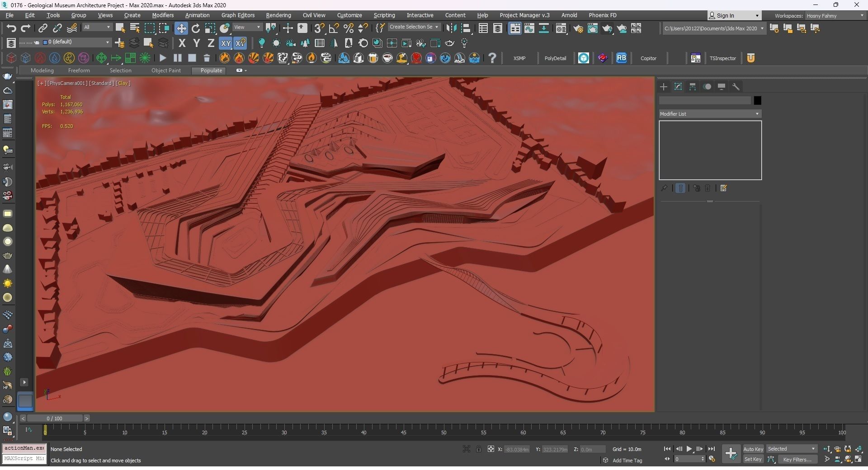Open the Rendering menu
Viewport: 868px width, 470px height.
(278, 15)
